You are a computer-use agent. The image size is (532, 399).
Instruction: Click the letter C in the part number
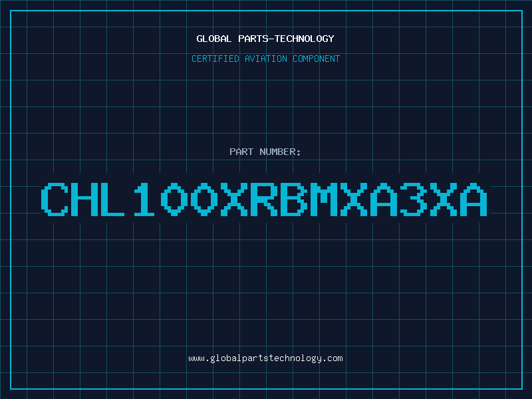coord(55,199)
